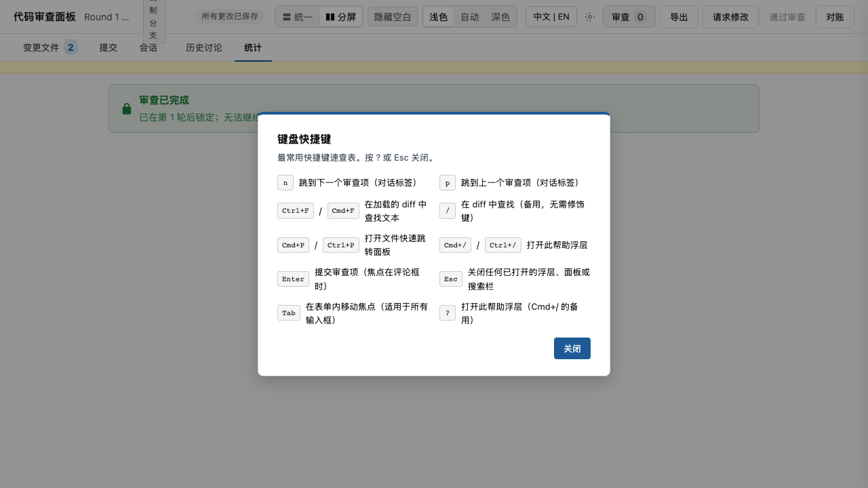Image resolution: width=868 pixels, height=488 pixels.
Task: Click the 键盘快捷键 dialog heading
Action: point(304,139)
